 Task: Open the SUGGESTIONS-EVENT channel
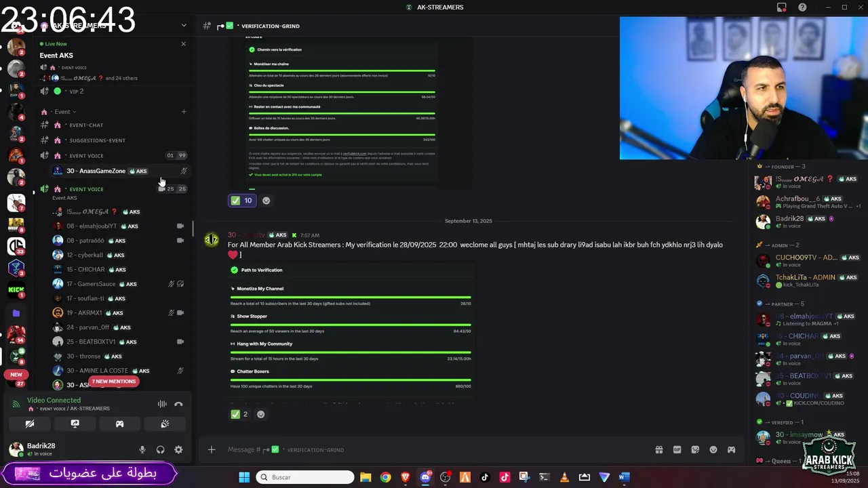(113, 140)
